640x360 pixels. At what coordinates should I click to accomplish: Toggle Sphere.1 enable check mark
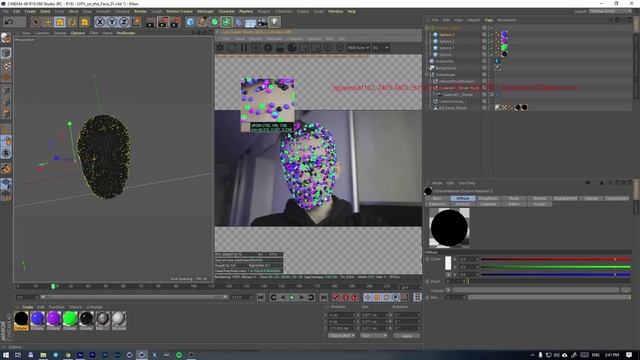(491, 48)
